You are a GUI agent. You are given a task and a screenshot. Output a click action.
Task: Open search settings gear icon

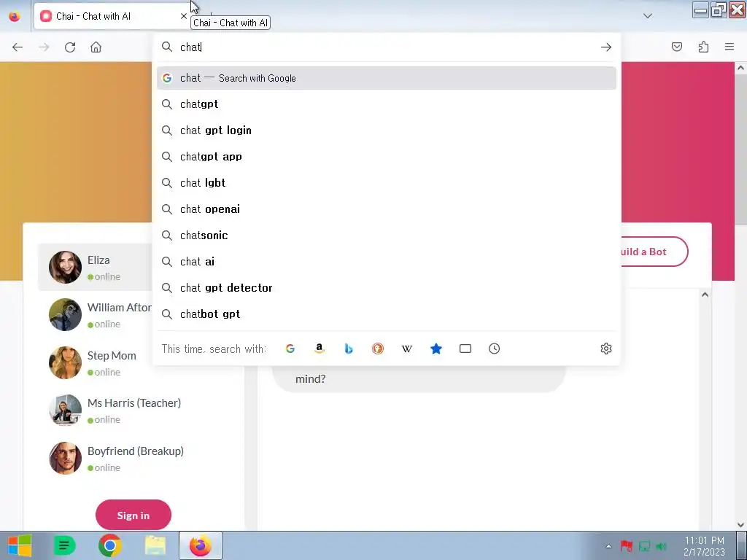tap(606, 349)
